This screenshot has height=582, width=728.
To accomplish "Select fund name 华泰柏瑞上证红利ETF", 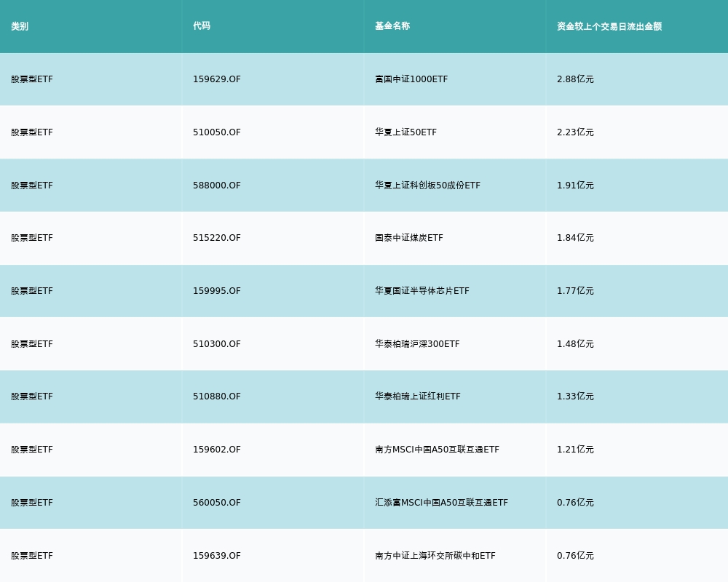I will 418,396.
